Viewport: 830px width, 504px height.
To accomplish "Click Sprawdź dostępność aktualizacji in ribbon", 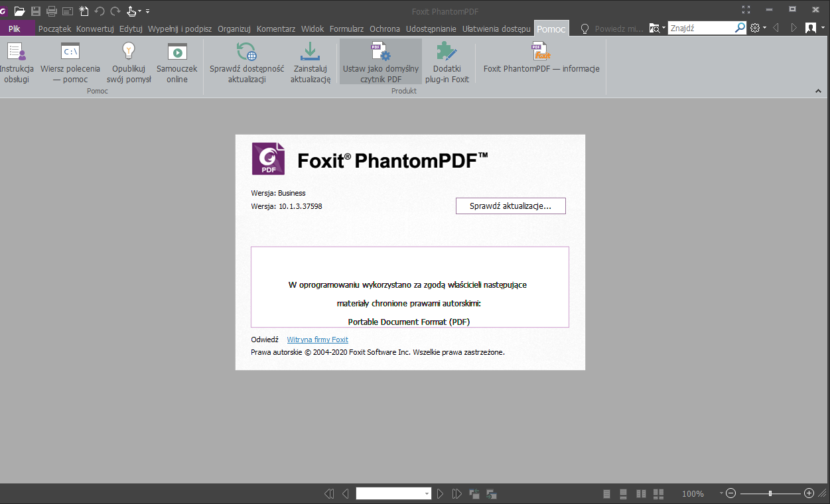I will (x=247, y=62).
